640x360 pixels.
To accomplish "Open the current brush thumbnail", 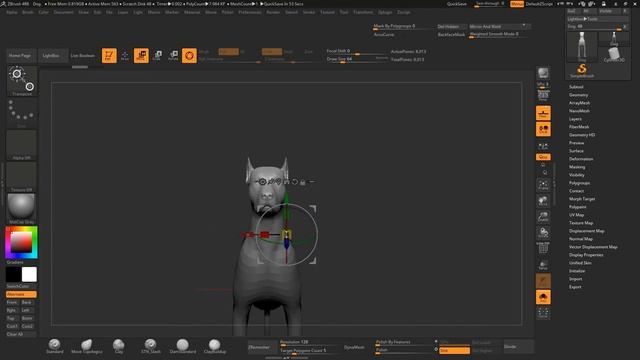I will click(x=22, y=81).
